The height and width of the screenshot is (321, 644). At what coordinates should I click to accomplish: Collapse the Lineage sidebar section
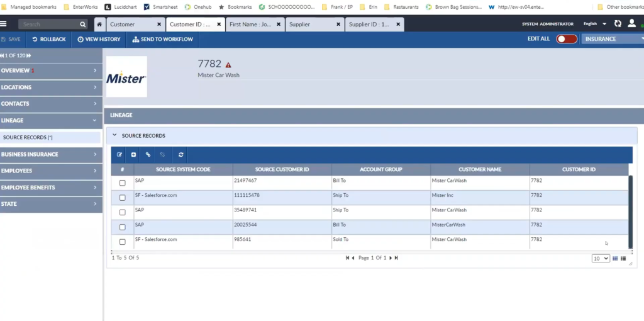[51, 120]
